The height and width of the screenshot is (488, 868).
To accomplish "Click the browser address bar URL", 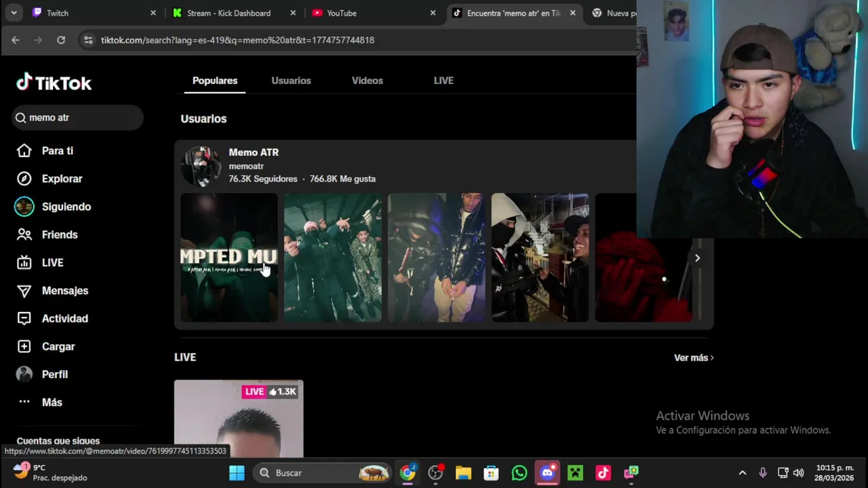I will pos(237,40).
